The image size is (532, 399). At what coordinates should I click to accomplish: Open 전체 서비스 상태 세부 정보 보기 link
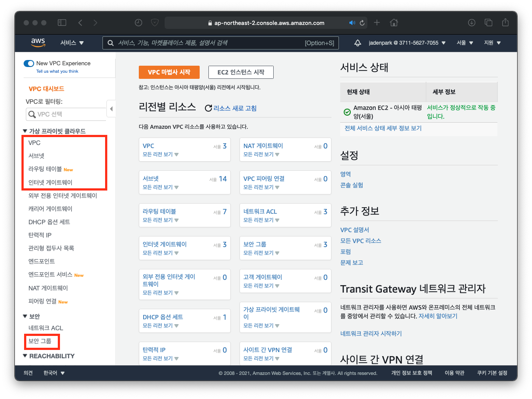(383, 128)
